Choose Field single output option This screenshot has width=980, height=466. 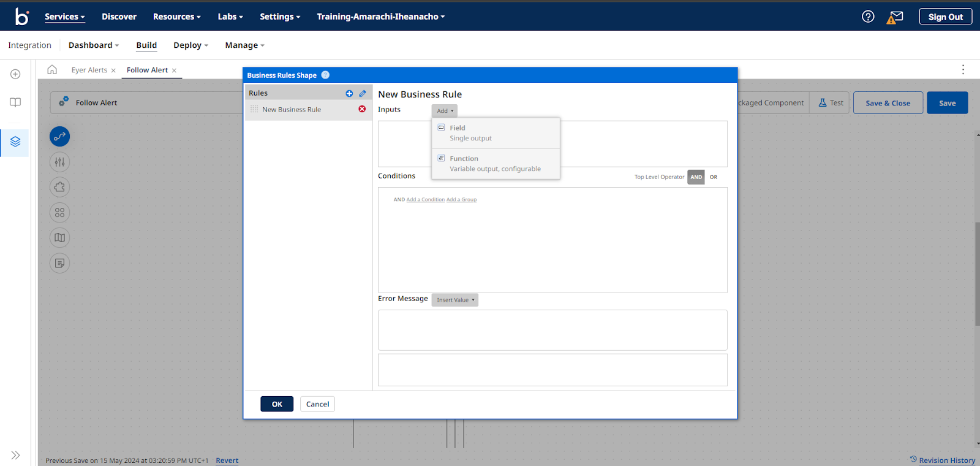[496, 133]
